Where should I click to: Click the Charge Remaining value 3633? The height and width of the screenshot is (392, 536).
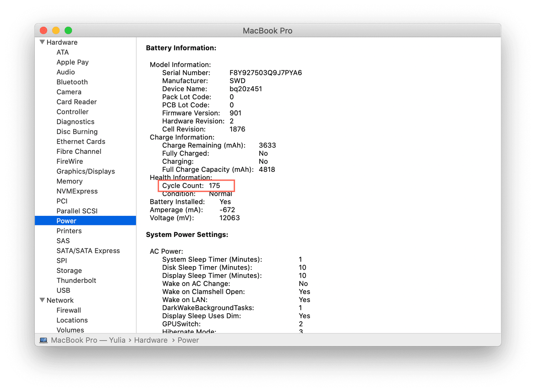(x=267, y=145)
